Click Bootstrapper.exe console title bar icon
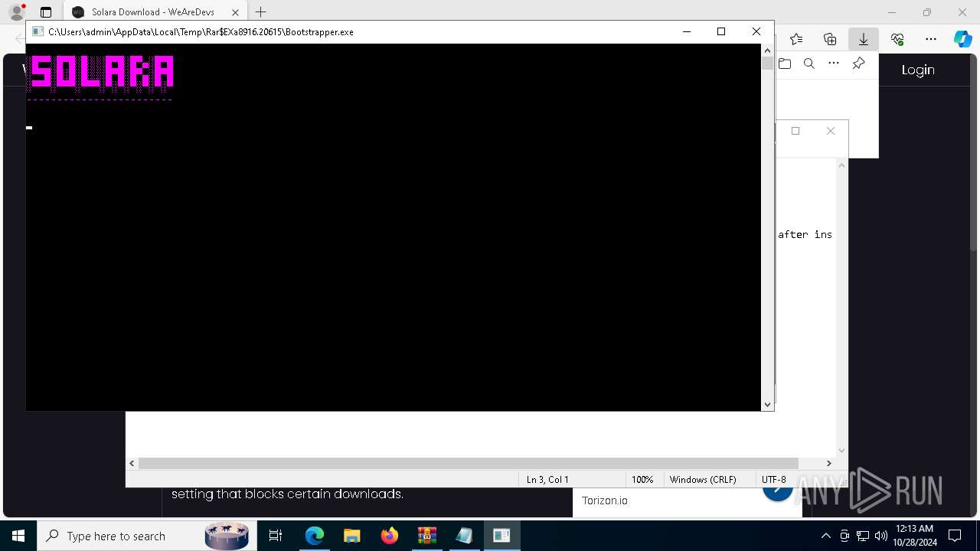The height and width of the screenshot is (551, 980). click(x=38, y=31)
